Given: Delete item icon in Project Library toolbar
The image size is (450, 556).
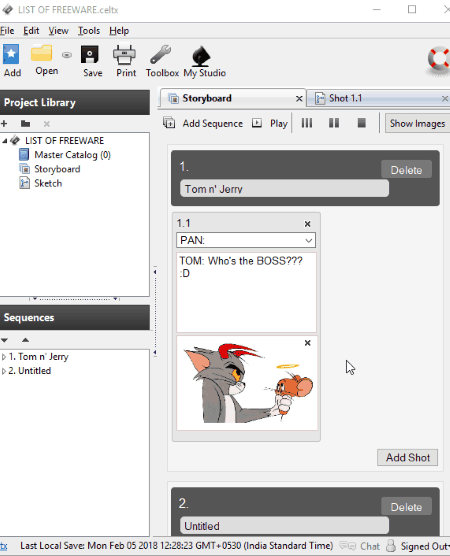Looking at the screenshot, I should click(x=46, y=124).
